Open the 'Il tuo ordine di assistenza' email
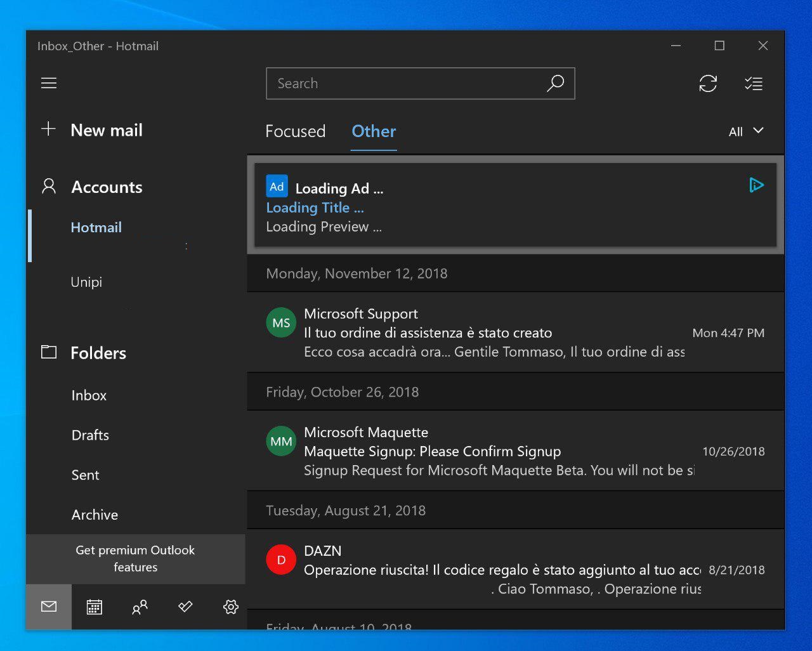Image resolution: width=812 pixels, height=651 pixels. [515, 332]
